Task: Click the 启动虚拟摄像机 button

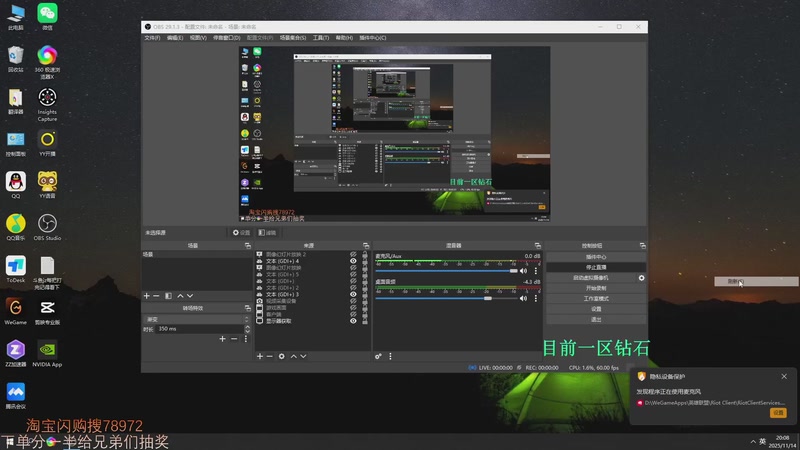Action: pos(590,278)
